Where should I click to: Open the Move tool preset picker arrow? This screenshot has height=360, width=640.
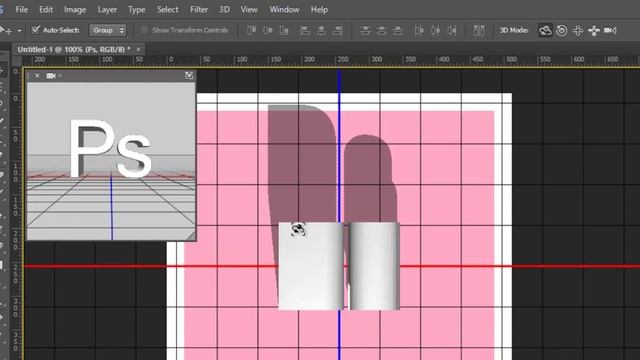[19, 31]
